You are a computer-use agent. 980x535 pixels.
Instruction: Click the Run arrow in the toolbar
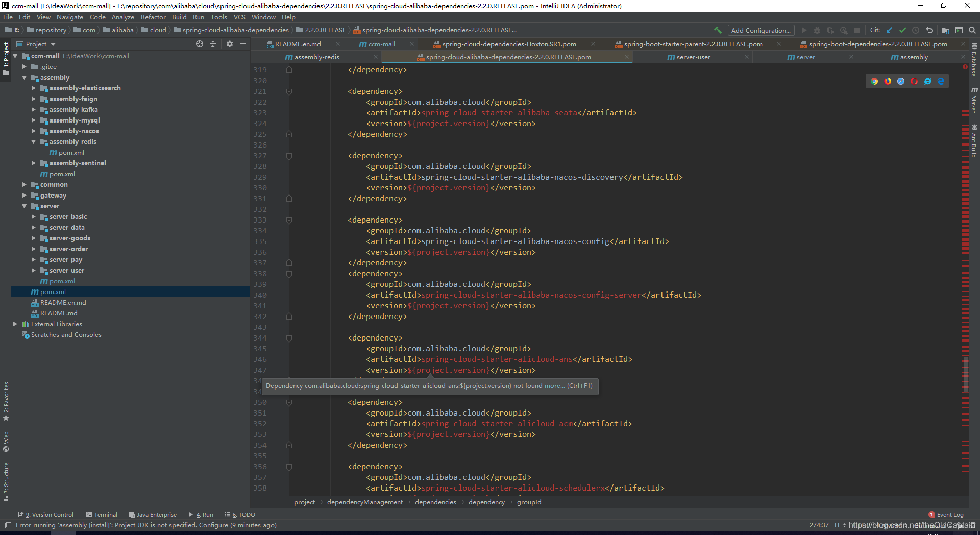804,30
